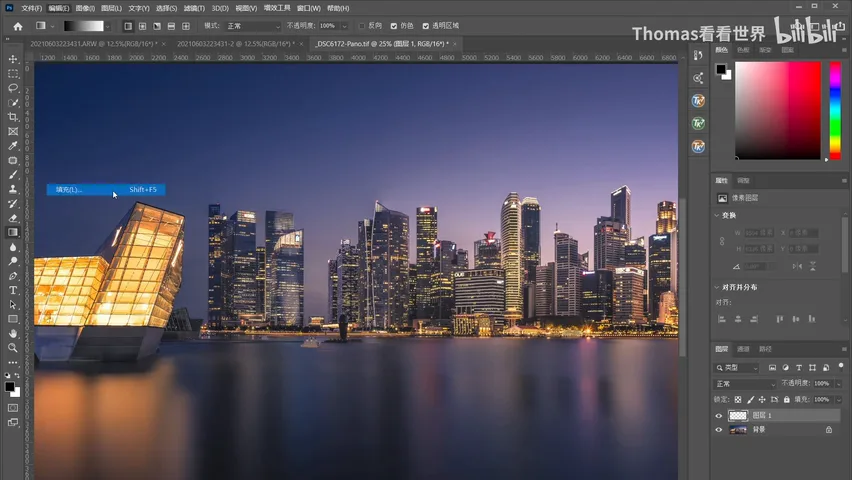The height and width of the screenshot is (480, 852).
Task: Select the Zoom tool
Action: [x=13, y=348]
